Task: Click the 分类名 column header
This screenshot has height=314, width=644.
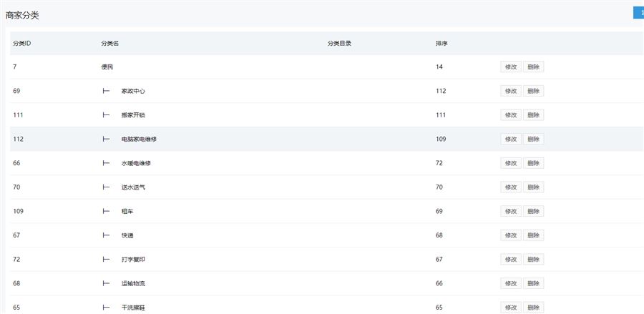Action: pyautogui.click(x=109, y=44)
